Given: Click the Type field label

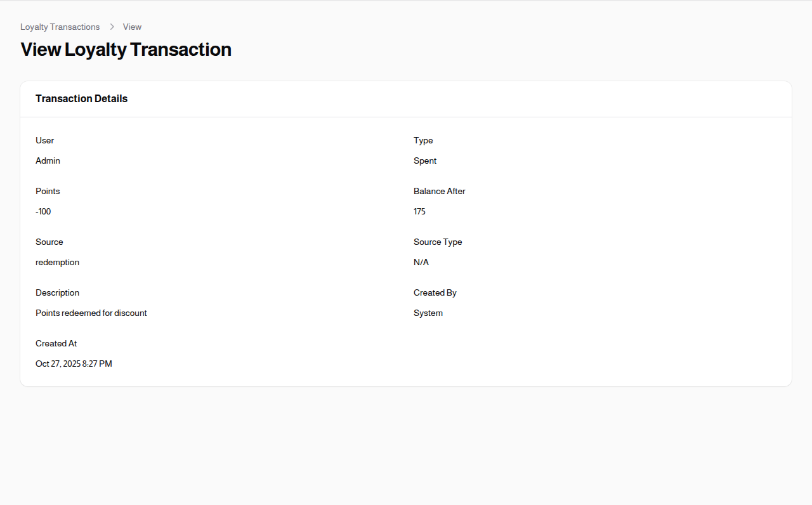Looking at the screenshot, I should click(x=422, y=140).
